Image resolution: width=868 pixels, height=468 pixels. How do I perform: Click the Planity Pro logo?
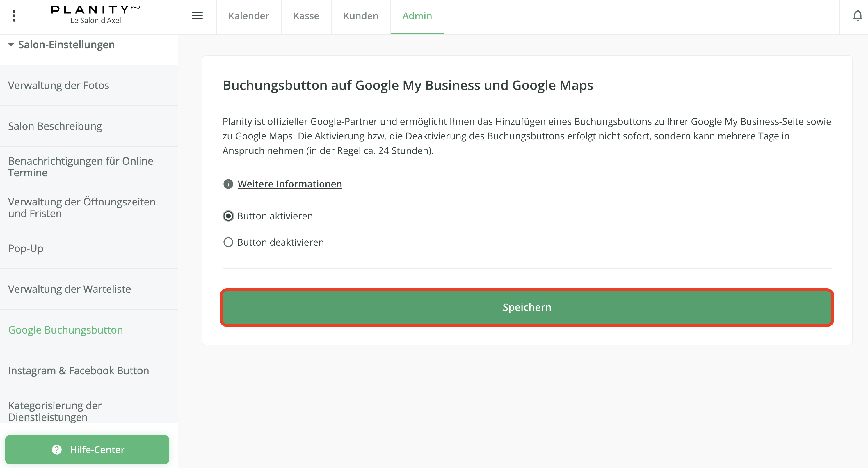95,14
